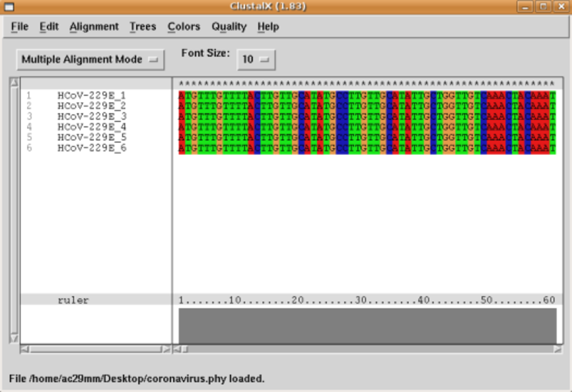Open the Alignment menu

coord(94,27)
